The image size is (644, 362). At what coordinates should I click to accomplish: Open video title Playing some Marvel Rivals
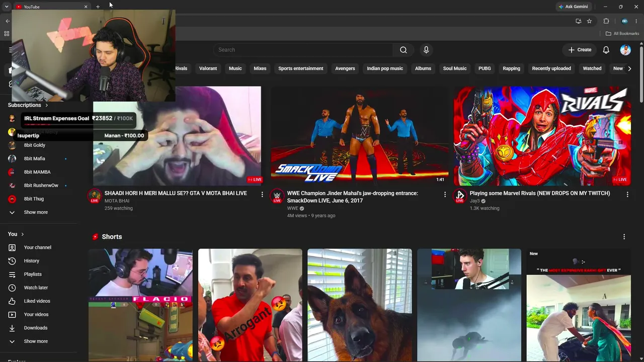(x=539, y=193)
